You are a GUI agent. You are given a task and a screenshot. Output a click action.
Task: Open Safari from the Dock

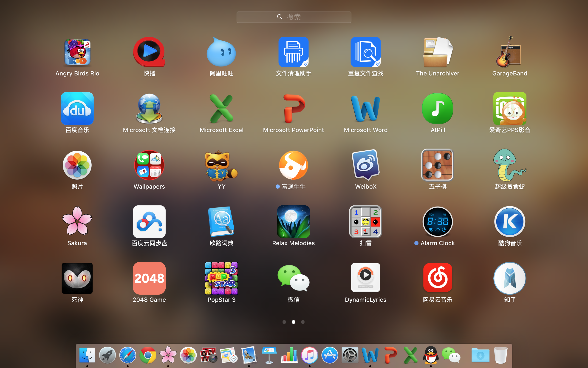[x=127, y=355]
